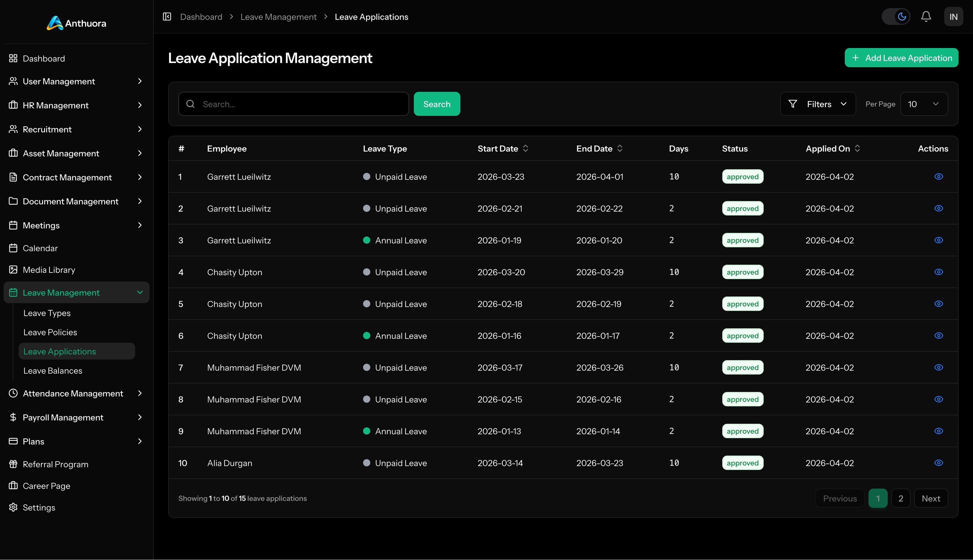
Task: Open Calendar from the sidebar icon
Action: (13, 248)
